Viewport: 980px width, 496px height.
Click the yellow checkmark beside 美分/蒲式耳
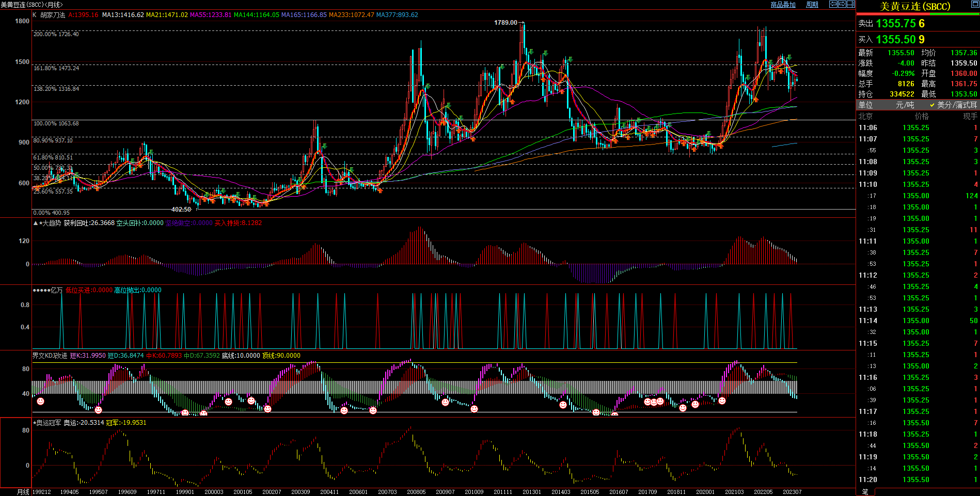point(932,105)
